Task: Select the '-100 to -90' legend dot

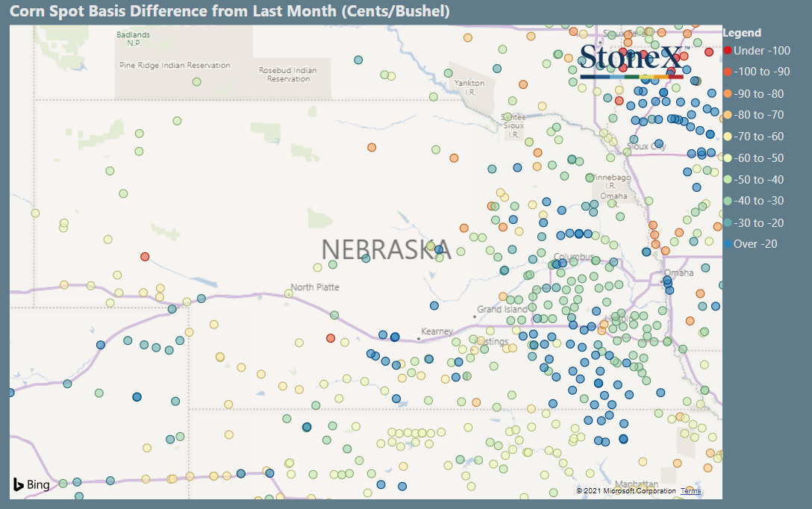Action: 728,72
